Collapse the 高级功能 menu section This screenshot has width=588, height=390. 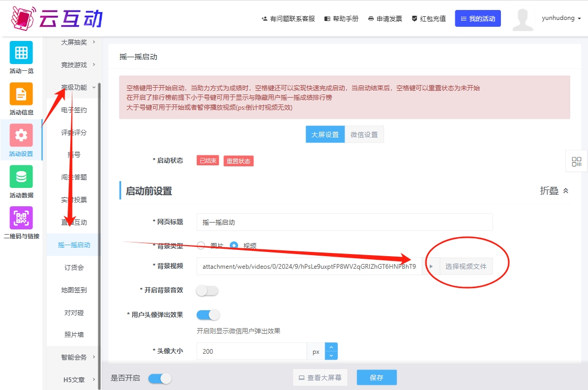78,88
